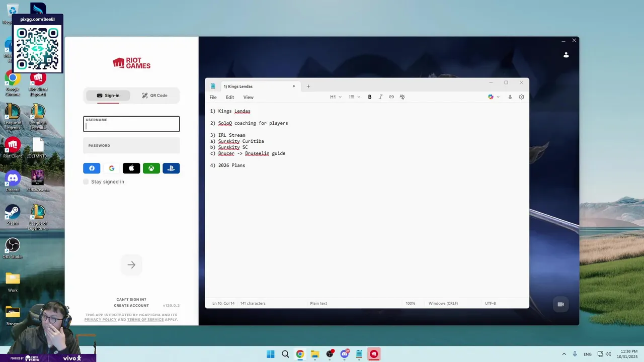This screenshot has height=362, width=644.
Task: Click the ENG language indicator
Action: pyautogui.click(x=588, y=354)
